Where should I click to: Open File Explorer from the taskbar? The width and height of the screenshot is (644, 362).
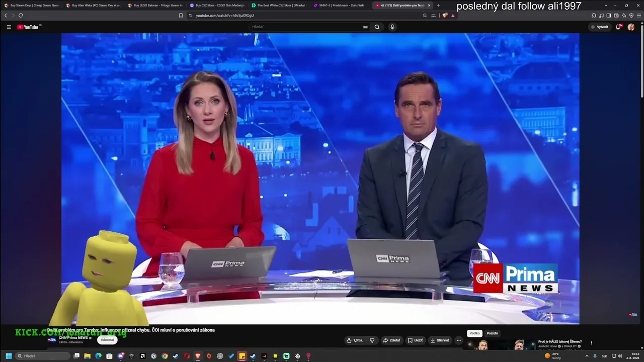tap(87, 356)
